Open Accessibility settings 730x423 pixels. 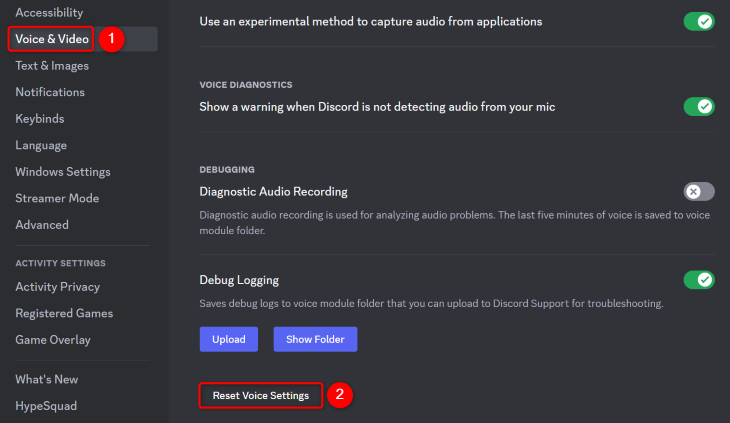[x=49, y=13]
